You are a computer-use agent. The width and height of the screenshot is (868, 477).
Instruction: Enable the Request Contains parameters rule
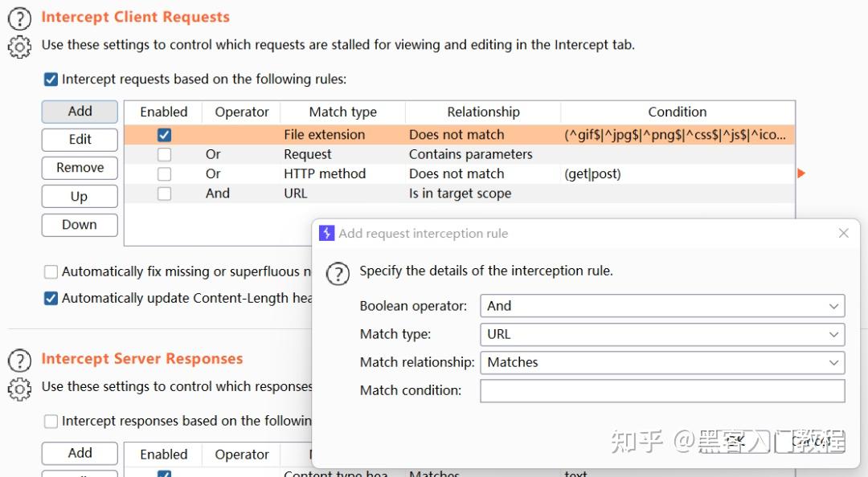pyautogui.click(x=164, y=153)
